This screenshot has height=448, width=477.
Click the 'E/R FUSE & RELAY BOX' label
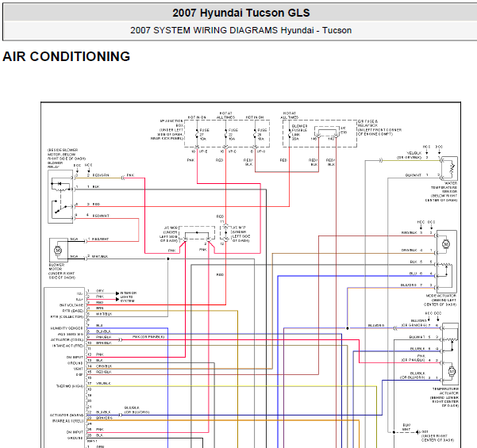pos(367,124)
